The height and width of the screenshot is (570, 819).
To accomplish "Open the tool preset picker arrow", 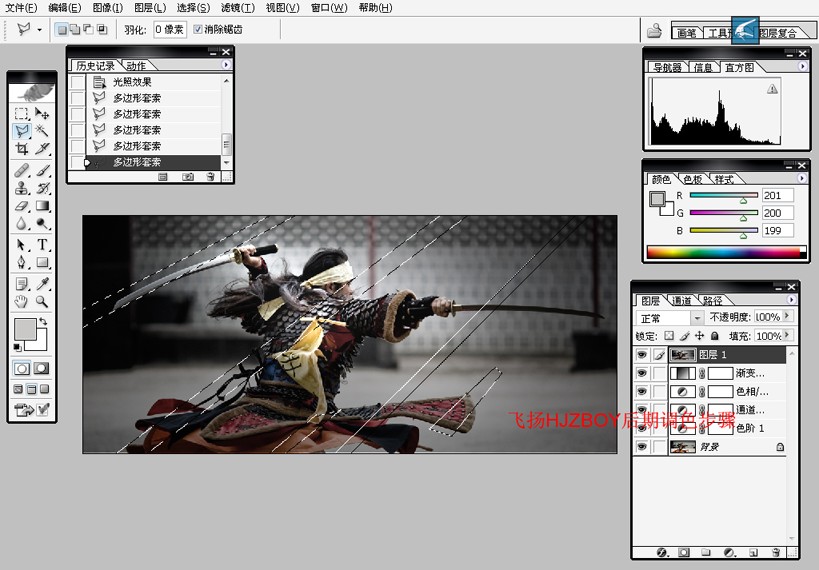I will coord(39,30).
